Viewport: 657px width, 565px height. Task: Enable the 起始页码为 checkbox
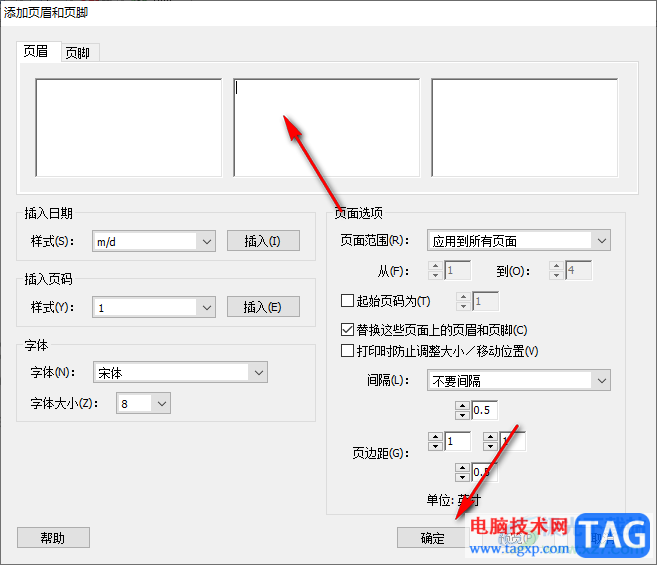tap(347, 301)
